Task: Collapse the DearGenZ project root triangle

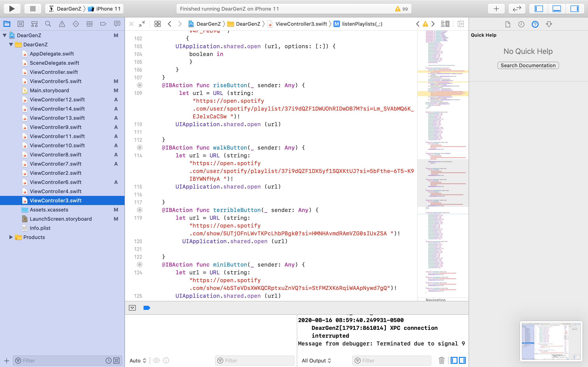Action: click(5, 35)
